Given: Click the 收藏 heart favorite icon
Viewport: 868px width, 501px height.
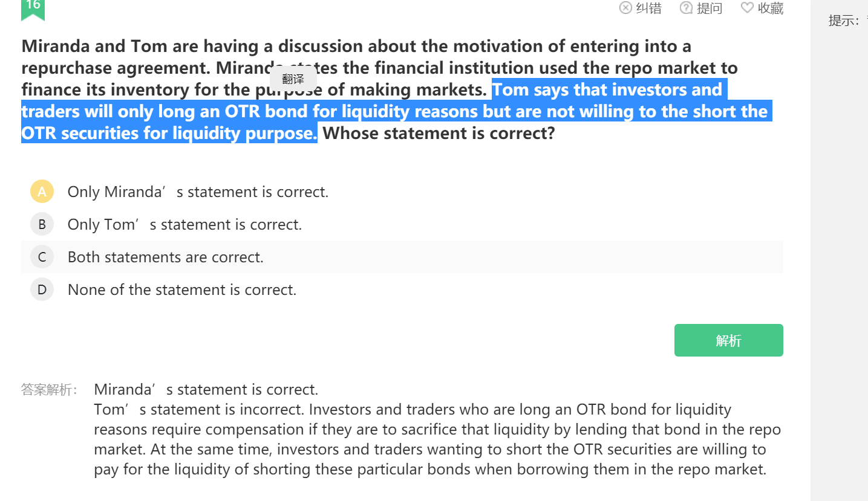Looking at the screenshot, I should pyautogui.click(x=748, y=8).
